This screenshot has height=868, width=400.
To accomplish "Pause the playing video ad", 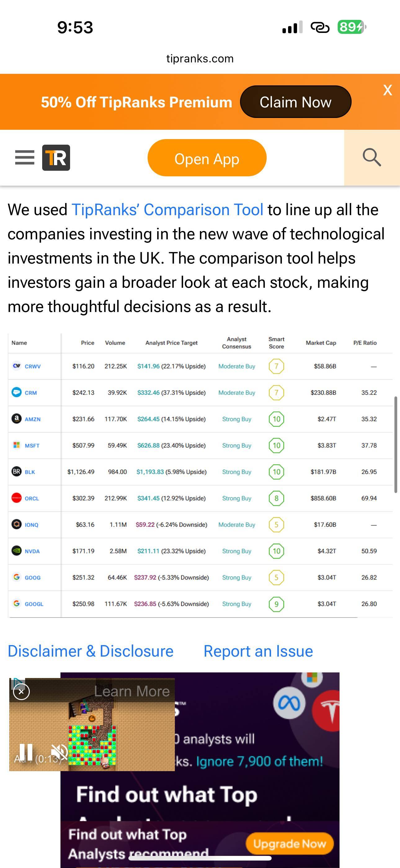I will point(26,752).
